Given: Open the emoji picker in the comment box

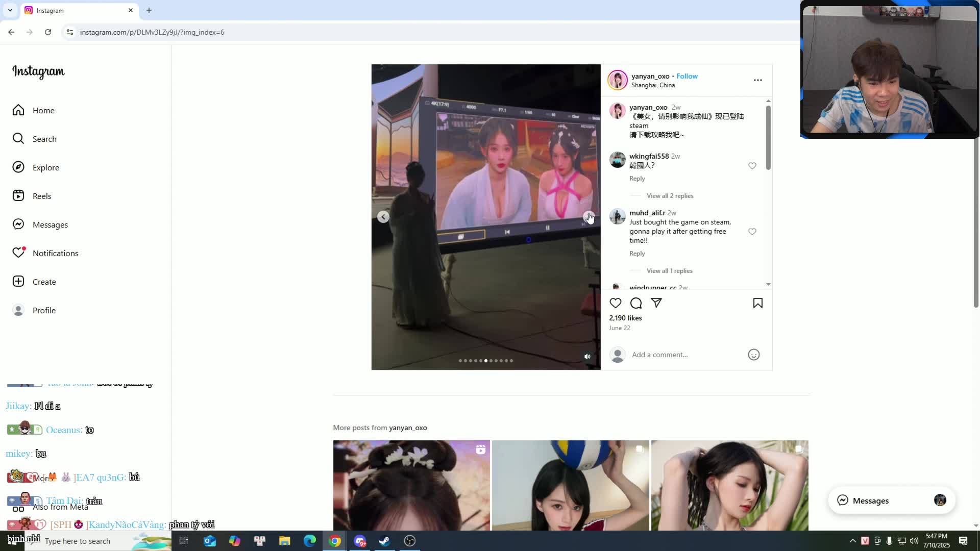Looking at the screenshot, I should click(754, 355).
